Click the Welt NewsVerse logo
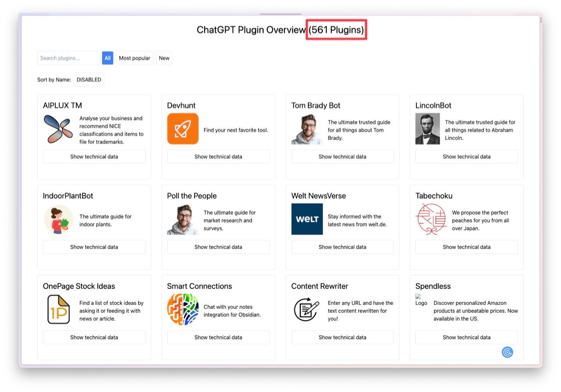Viewport: 561px width, 392px height. tap(307, 219)
